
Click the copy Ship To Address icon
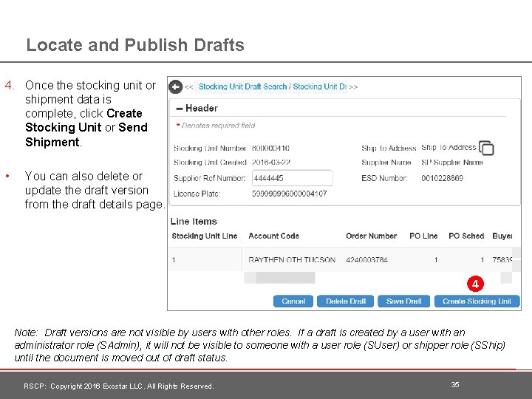point(486,148)
